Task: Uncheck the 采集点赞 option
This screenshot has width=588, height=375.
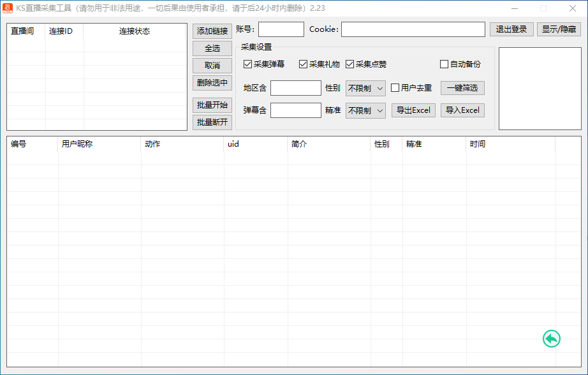Action: 349,64
